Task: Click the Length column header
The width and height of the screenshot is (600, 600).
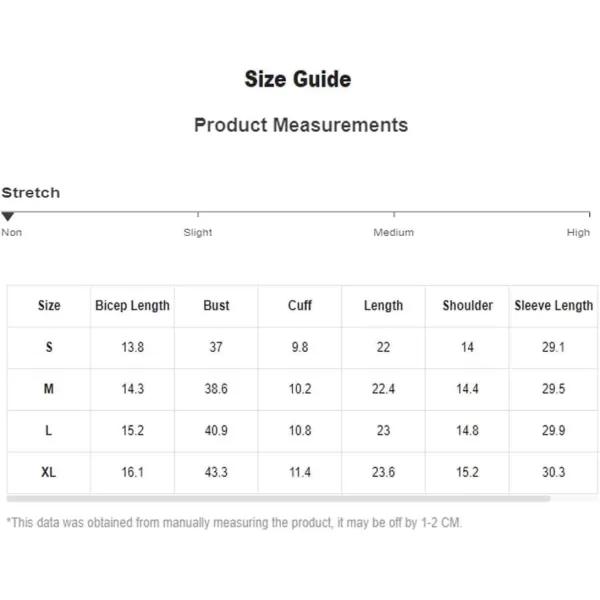Action: click(x=383, y=305)
